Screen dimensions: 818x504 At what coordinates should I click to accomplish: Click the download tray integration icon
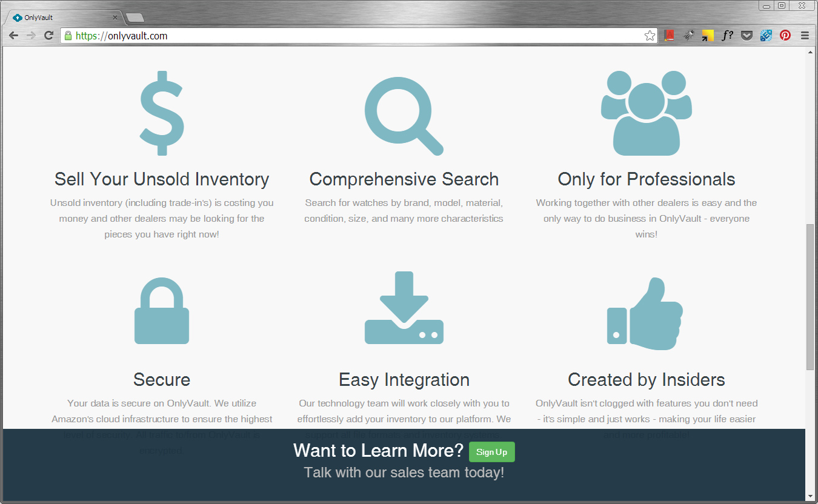pyautogui.click(x=404, y=308)
